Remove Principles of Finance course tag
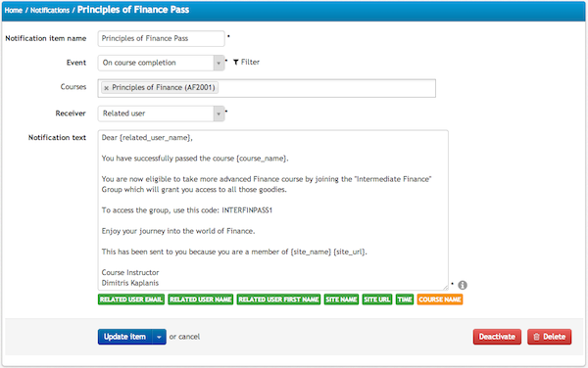The height and width of the screenshot is (368, 588). click(107, 88)
